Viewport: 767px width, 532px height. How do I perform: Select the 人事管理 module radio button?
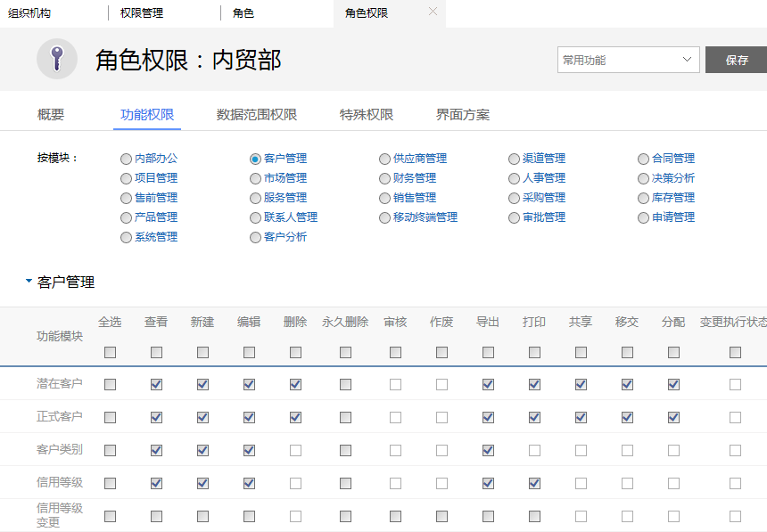click(514, 178)
